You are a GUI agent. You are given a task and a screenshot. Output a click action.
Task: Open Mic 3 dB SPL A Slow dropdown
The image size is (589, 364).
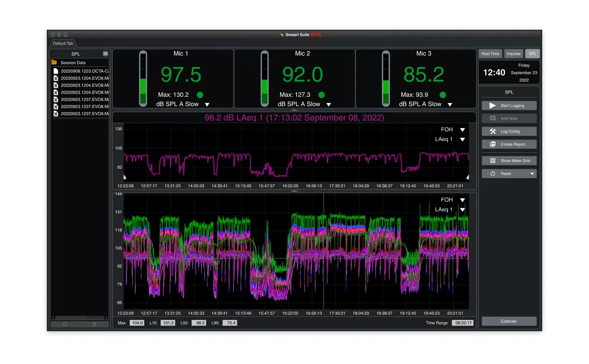pyautogui.click(x=450, y=105)
